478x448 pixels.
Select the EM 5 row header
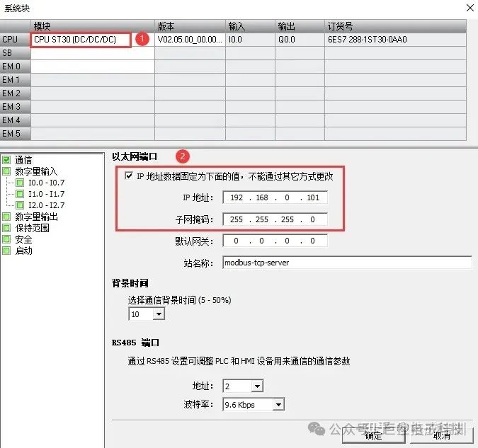16,134
